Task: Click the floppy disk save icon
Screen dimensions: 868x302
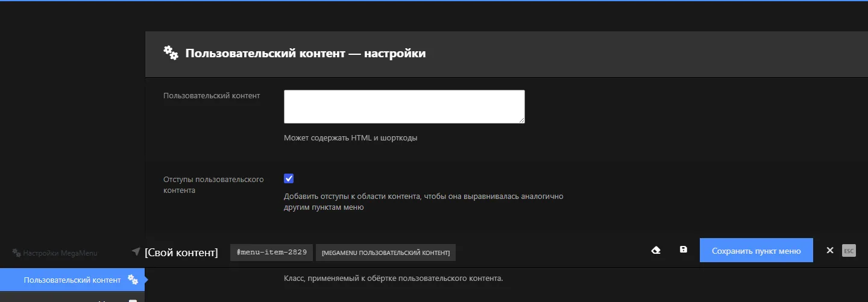Action: click(684, 250)
